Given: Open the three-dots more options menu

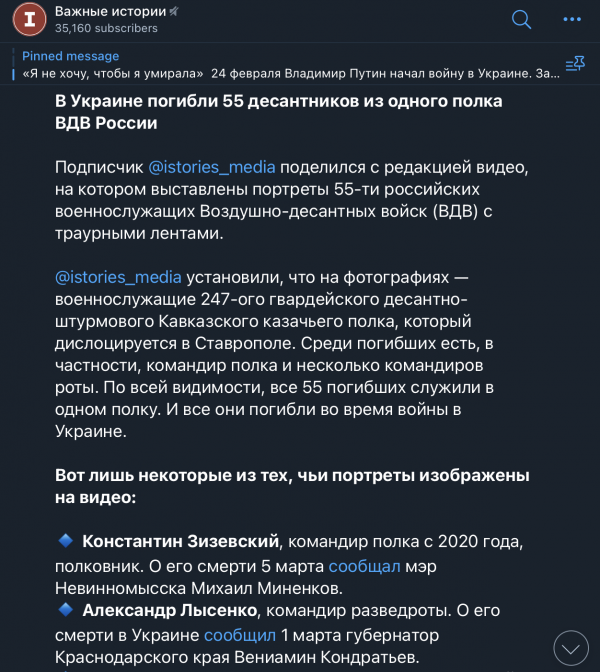Looking at the screenshot, I should [x=572, y=19].
